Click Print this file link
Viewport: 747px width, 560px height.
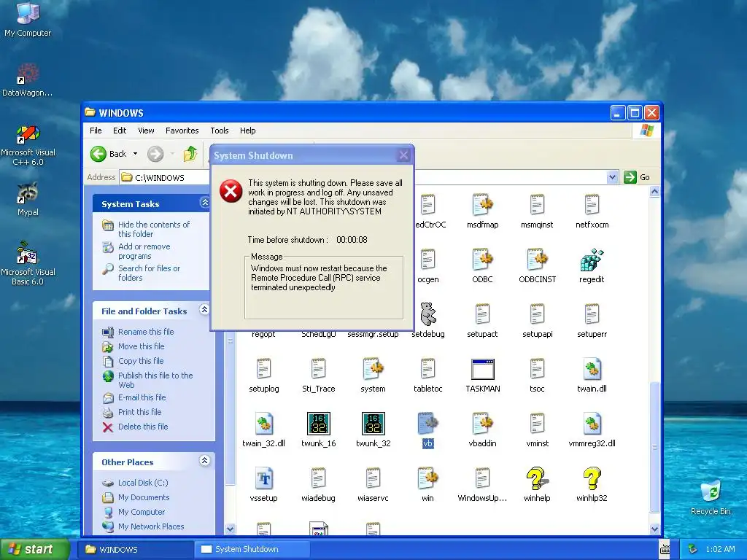coord(139,412)
